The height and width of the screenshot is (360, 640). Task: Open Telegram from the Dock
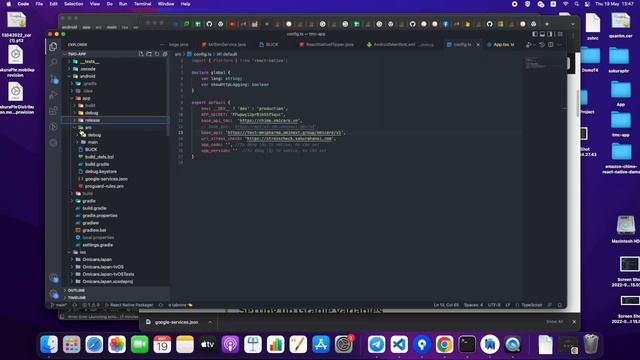pos(376,344)
